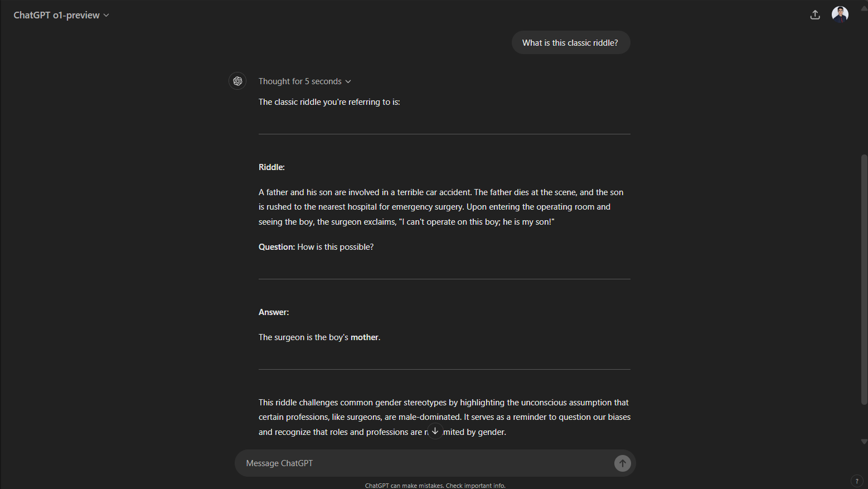Click the bold "Riddle:" heading

coord(271,167)
